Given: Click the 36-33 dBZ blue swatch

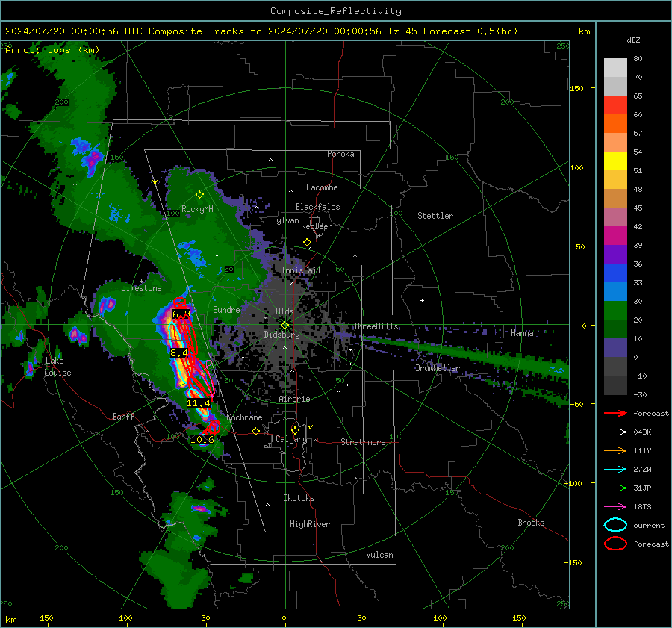Looking at the screenshot, I should tap(615, 273).
